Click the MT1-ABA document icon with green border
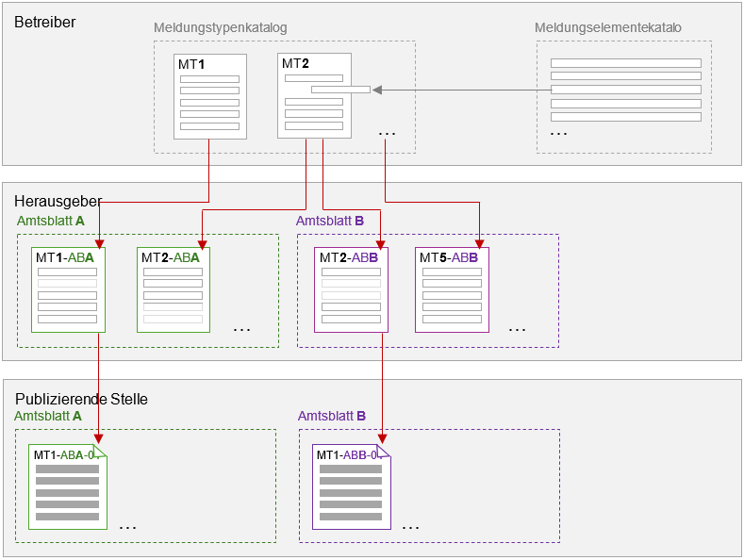This screenshot has height=560, width=744. pos(68,289)
